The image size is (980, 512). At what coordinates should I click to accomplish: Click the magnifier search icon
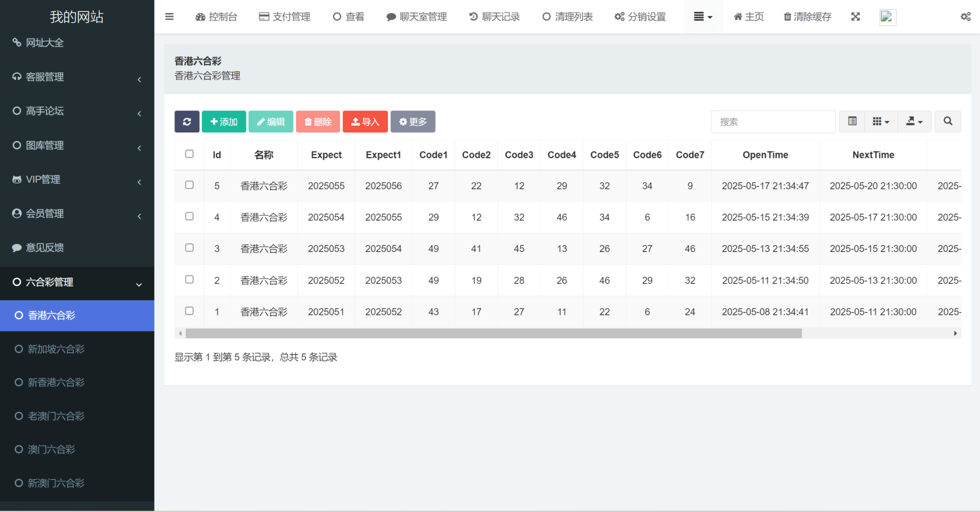coord(948,121)
